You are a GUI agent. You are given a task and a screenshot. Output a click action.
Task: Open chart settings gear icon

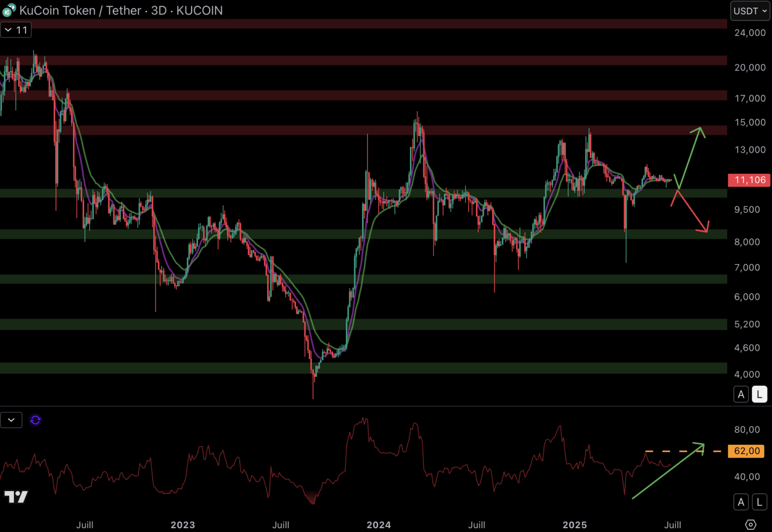pyautogui.click(x=750, y=525)
